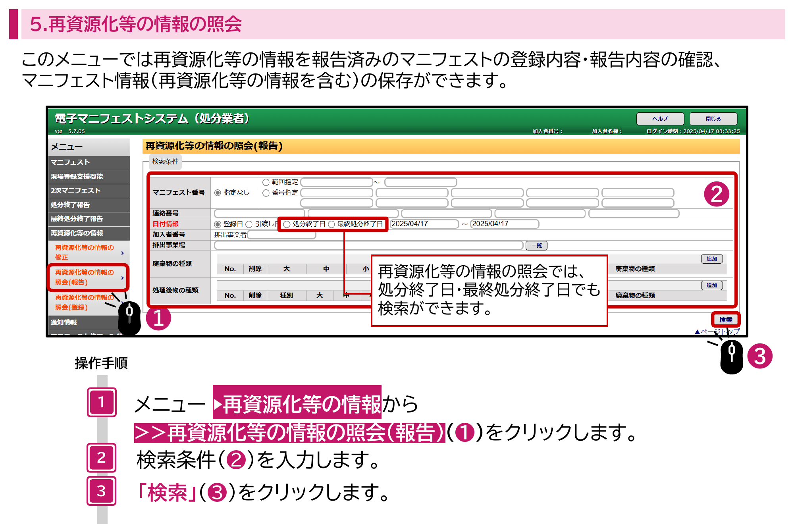Click the first 連絡番号 input field
The width and height of the screenshot is (794, 532).
[x=260, y=214]
